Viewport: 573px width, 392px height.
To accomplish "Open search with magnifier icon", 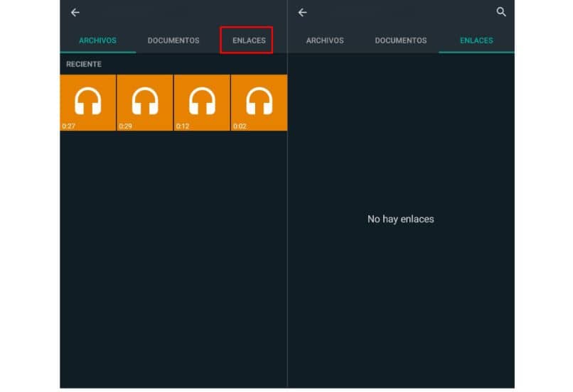I will click(501, 12).
